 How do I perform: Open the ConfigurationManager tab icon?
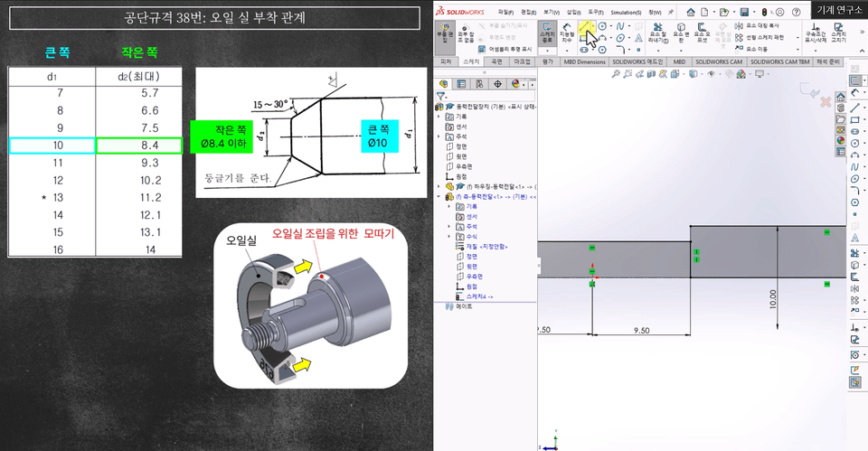pyautogui.click(x=478, y=83)
